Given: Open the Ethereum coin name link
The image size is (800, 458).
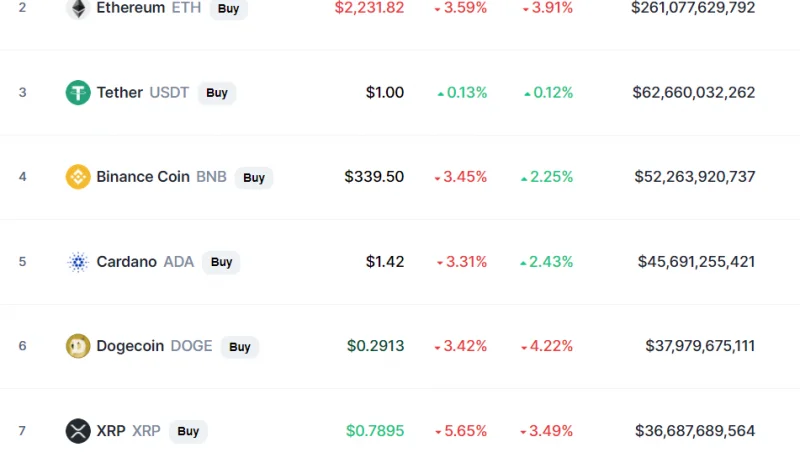Looking at the screenshot, I should [x=131, y=8].
